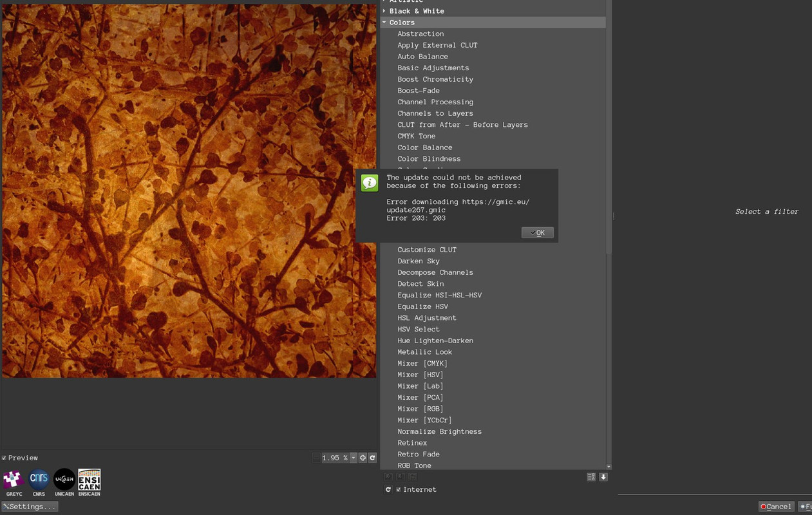Viewport: 812px width, 515px height.
Task: Select the Abstraction filter
Action: coord(420,33)
